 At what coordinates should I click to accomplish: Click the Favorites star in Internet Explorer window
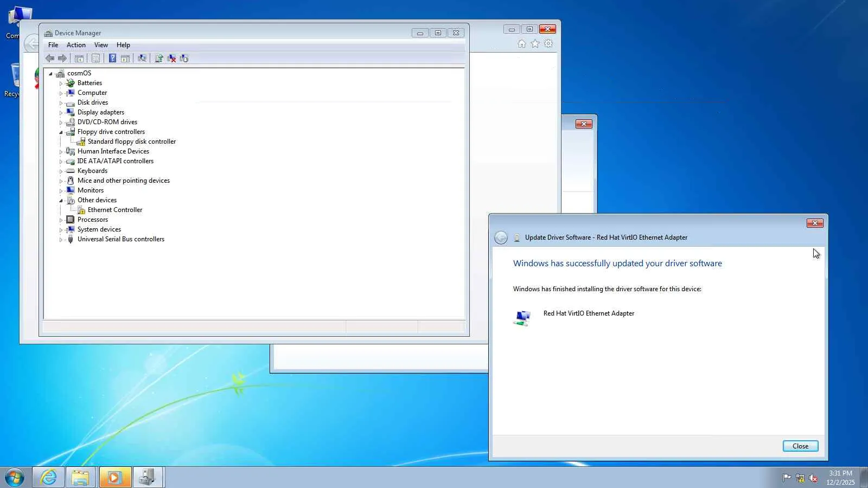(535, 44)
